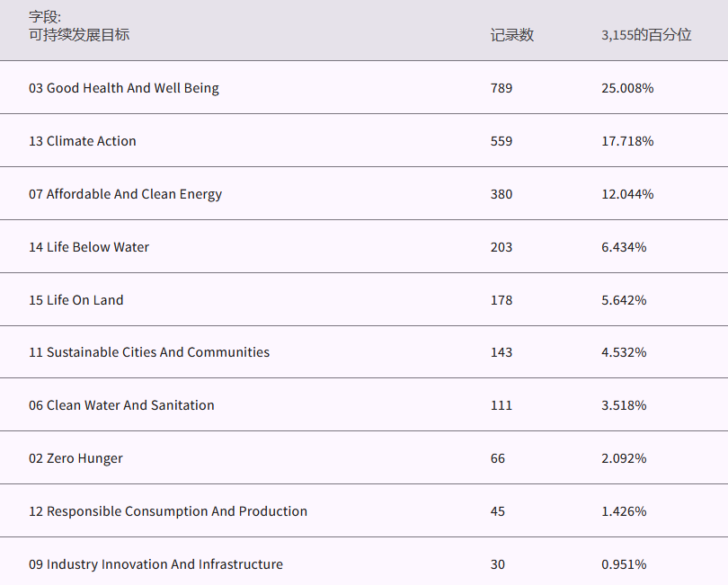The height and width of the screenshot is (585, 728).
Task: Click the 0.951% percentage value
Action: click(624, 564)
